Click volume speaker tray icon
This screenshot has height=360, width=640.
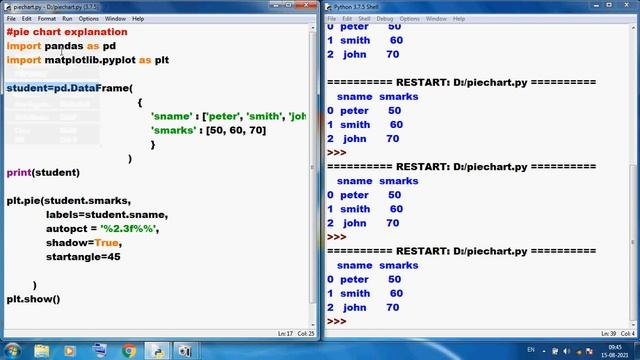pos(566,351)
